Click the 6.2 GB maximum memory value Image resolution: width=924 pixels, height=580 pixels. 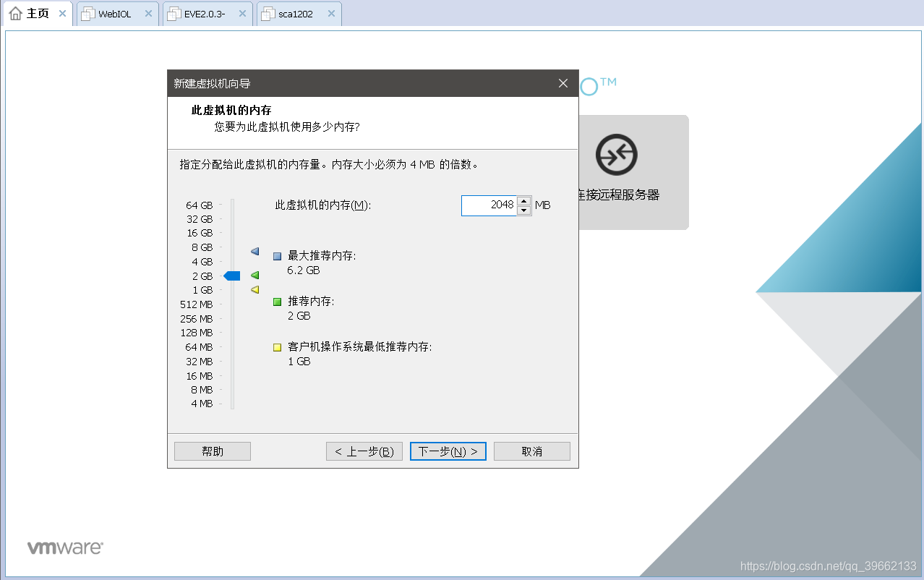(303, 270)
